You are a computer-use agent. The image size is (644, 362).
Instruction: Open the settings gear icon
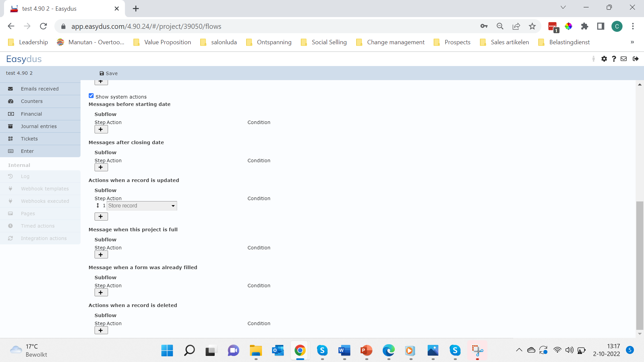coord(604,59)
